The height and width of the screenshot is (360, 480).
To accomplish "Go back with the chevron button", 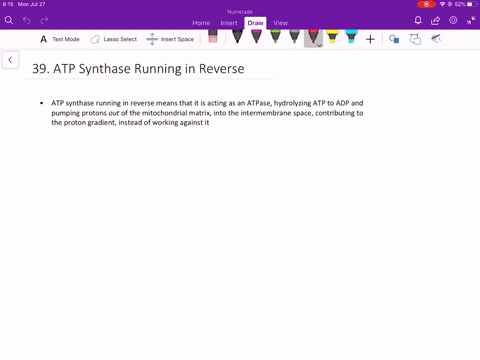I will tap(10, 60).
